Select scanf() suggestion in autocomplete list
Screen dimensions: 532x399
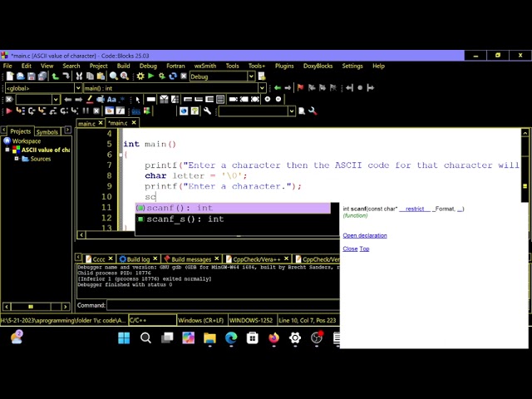point(233,208)
